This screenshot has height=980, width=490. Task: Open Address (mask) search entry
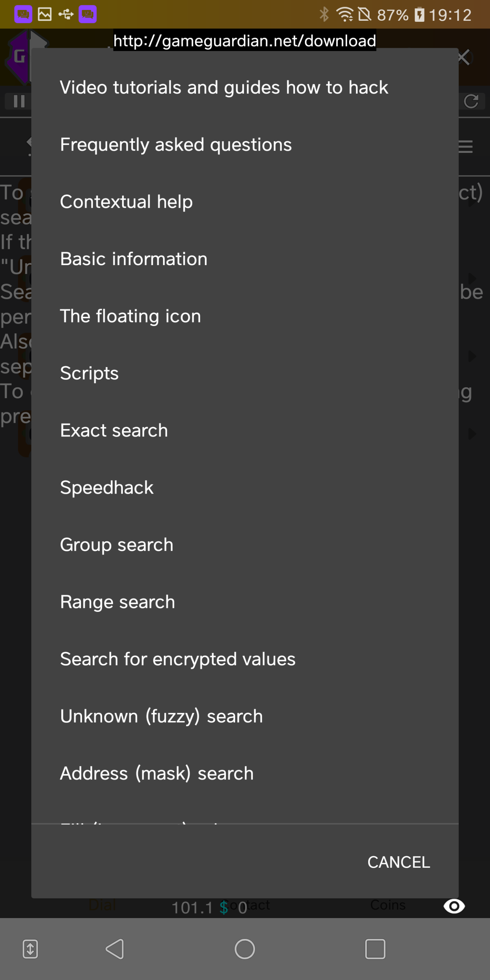click(157, 773)
